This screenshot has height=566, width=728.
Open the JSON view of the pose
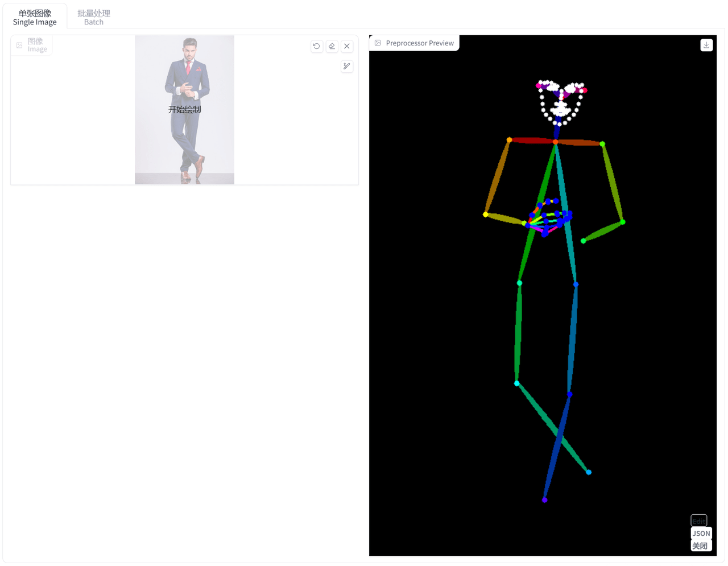(701, 534)
